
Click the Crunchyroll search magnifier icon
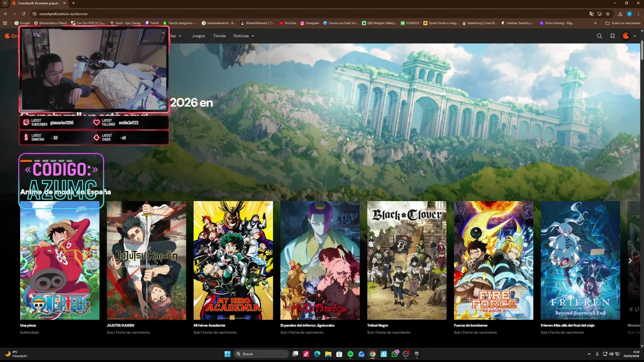[599, 36]
